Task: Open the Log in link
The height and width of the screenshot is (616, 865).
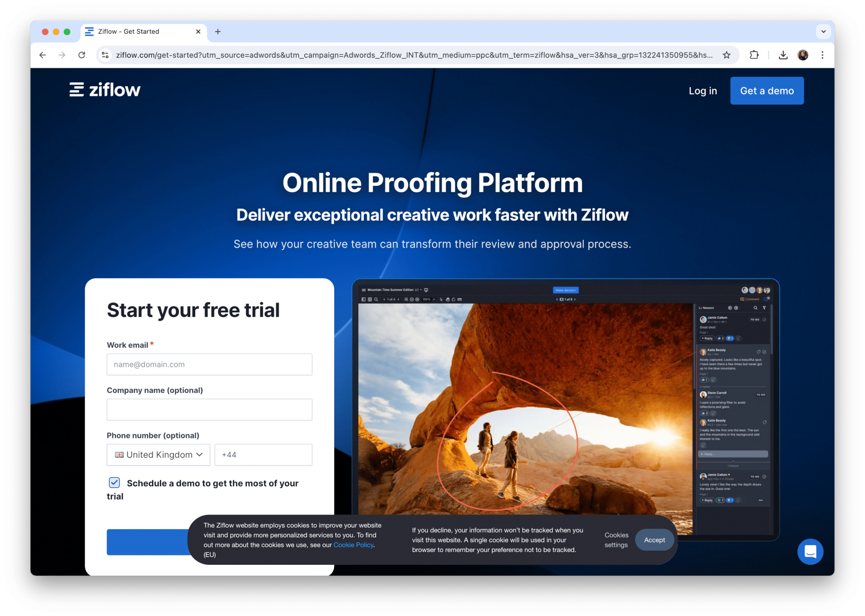Action: click(x=703, y=91)
